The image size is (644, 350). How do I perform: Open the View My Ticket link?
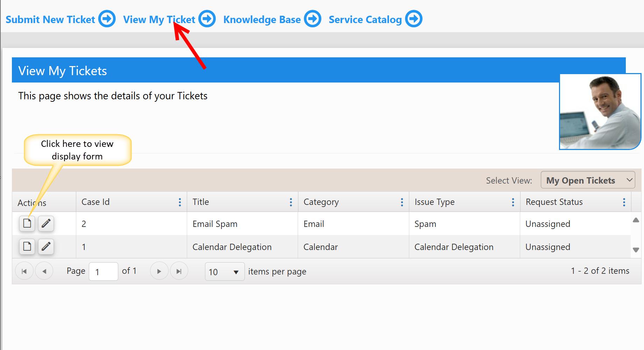[159, 20]
